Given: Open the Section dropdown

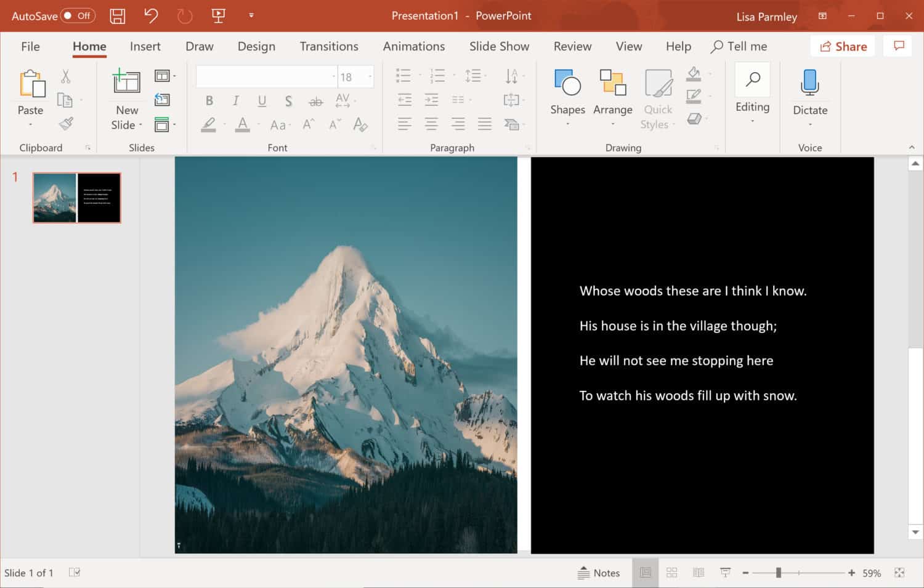Looking at the screenshot, I should tap(164, 124).
